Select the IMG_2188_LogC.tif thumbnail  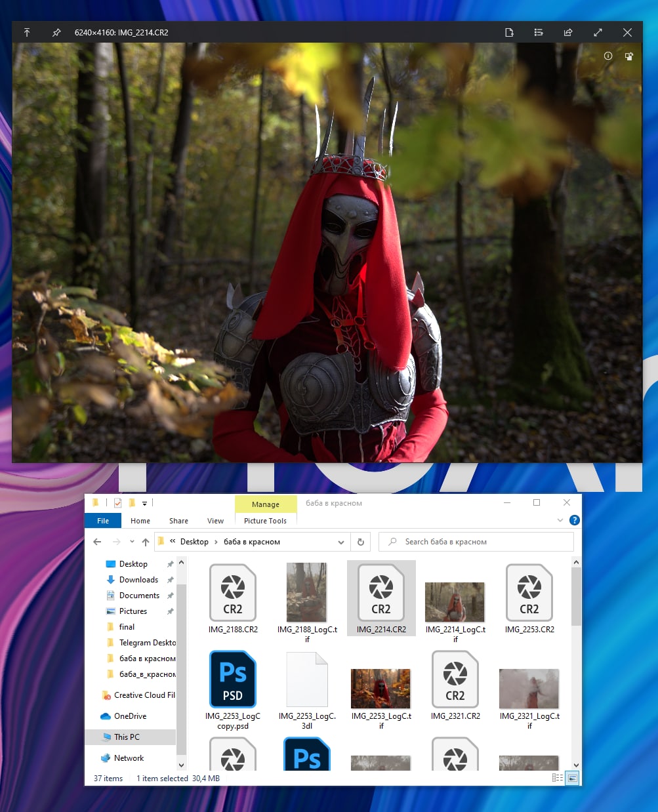(x=306, y=592)
